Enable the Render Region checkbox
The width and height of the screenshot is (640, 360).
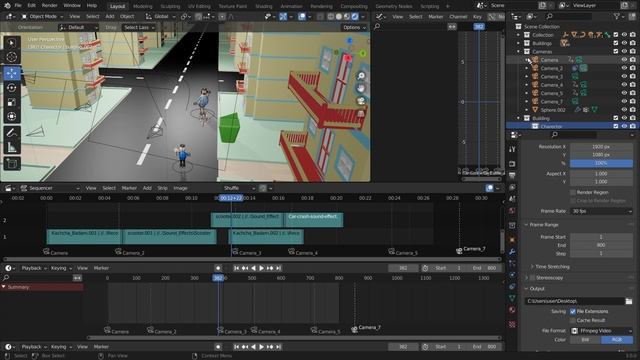573,192
